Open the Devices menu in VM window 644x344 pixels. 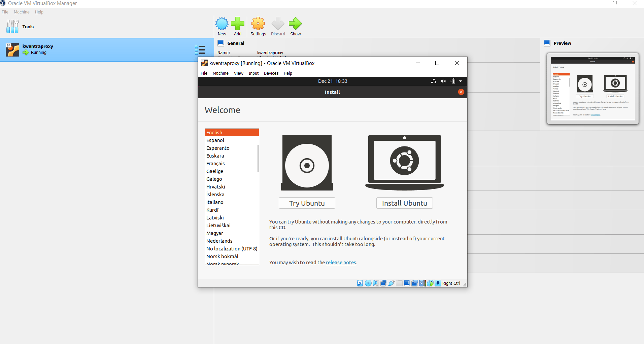[x=271, y=73]
